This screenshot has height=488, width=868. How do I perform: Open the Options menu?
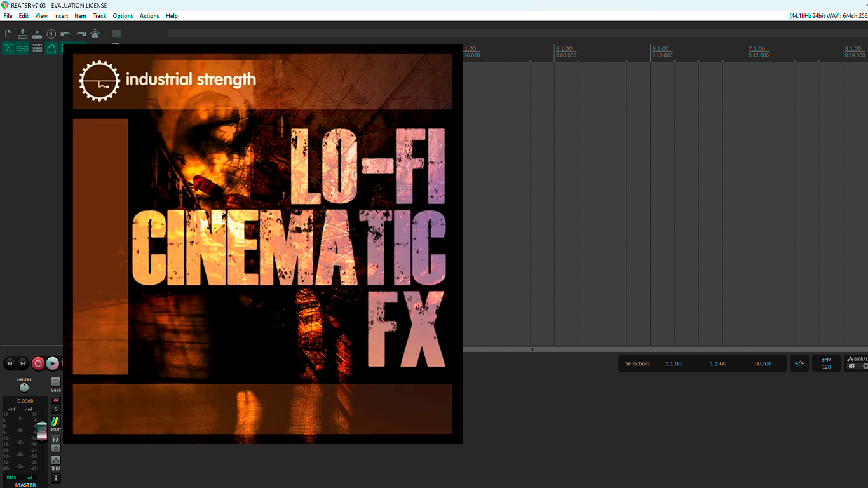click(123, 16)
